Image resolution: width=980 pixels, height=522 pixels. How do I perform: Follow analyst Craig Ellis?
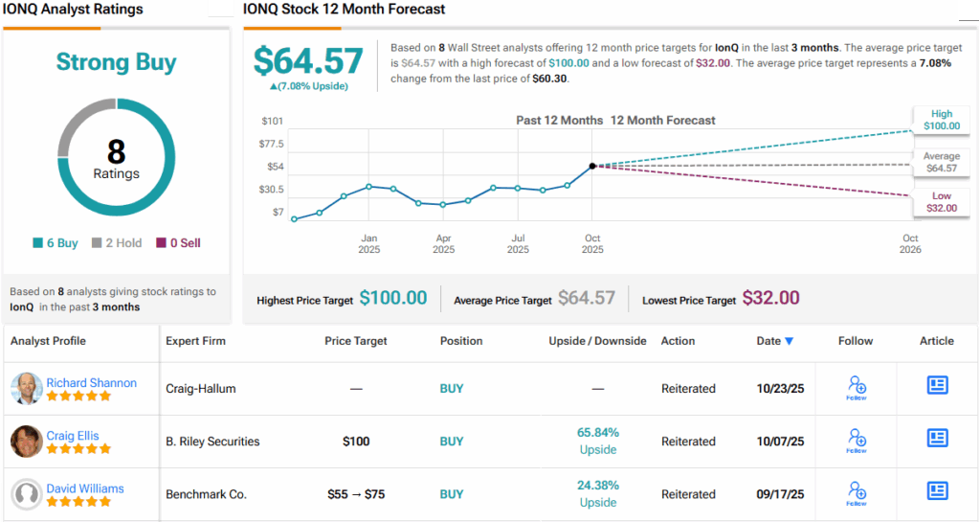[x=857, y=440]
